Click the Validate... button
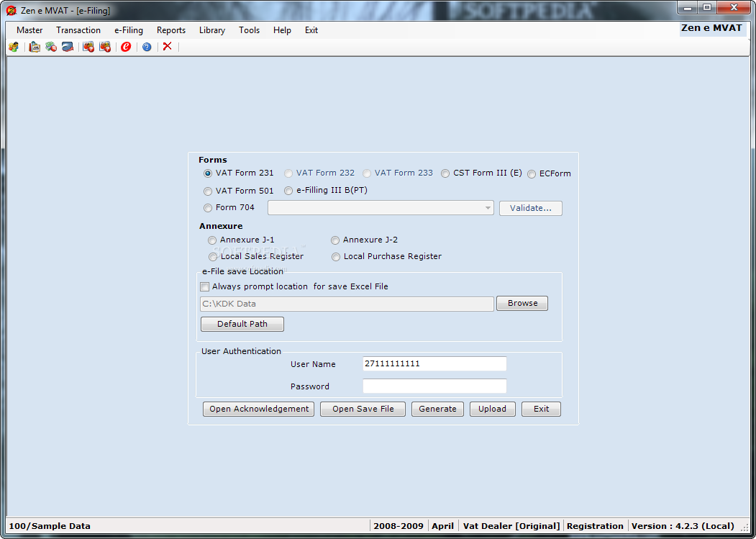Viewport: 756px width, 539px height. point(530,209)
